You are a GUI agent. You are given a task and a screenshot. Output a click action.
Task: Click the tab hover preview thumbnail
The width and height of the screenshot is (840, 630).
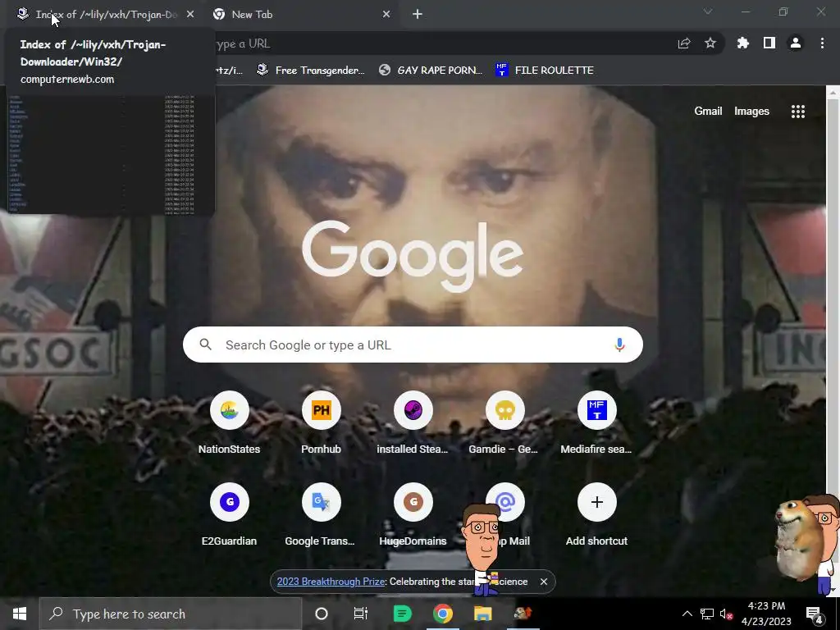[111, 154]
